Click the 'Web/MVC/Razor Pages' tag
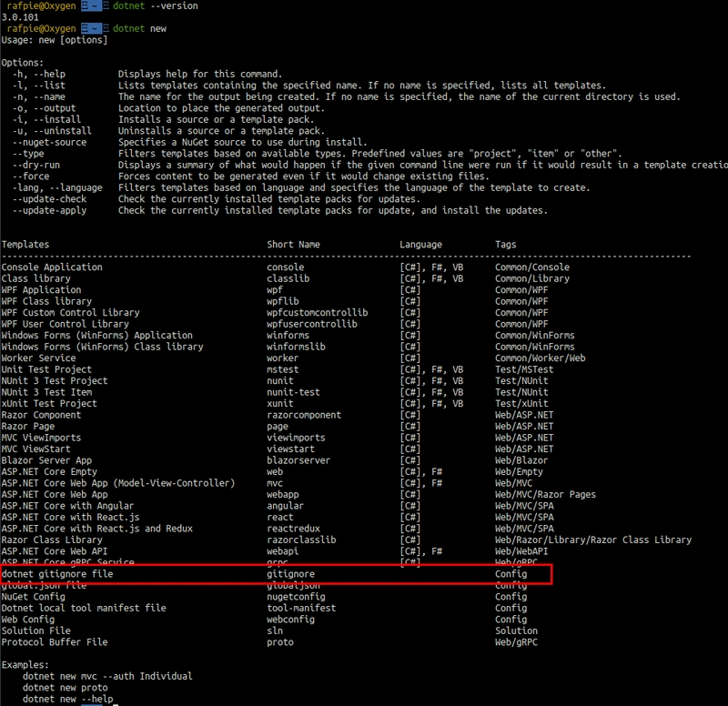 pos(545,495)
